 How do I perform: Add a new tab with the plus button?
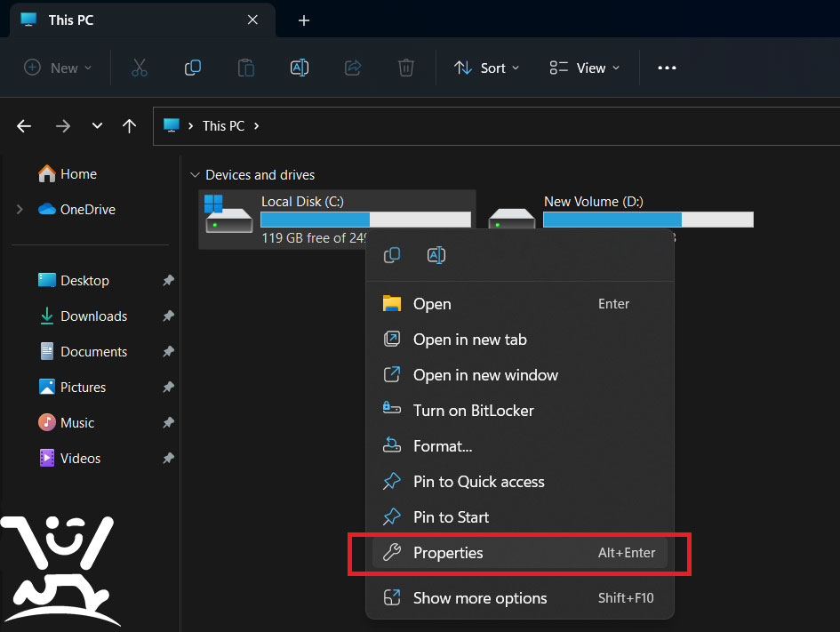point(304,20)
